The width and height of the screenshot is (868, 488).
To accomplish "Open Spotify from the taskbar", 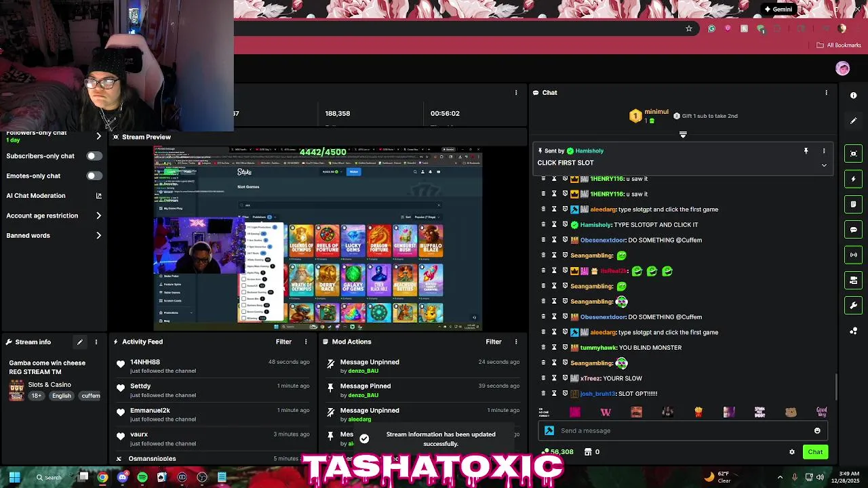I will (142, 477).
